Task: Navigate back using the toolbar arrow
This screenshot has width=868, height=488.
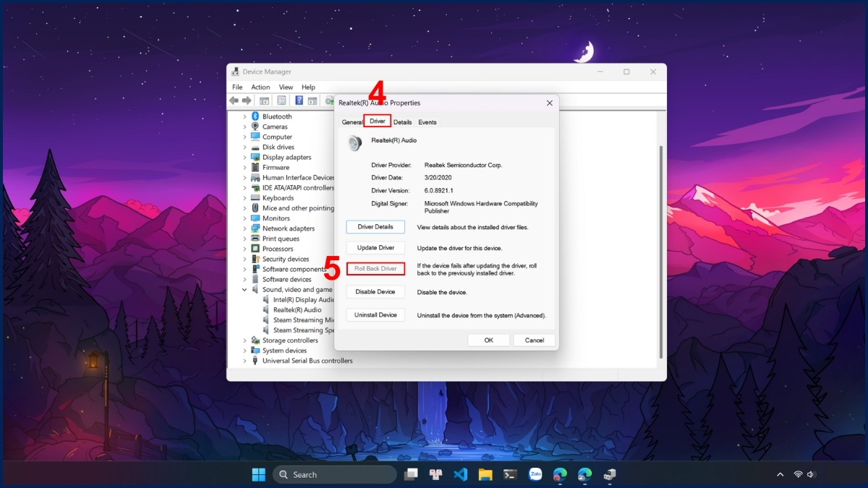Action: click(234, 100)
